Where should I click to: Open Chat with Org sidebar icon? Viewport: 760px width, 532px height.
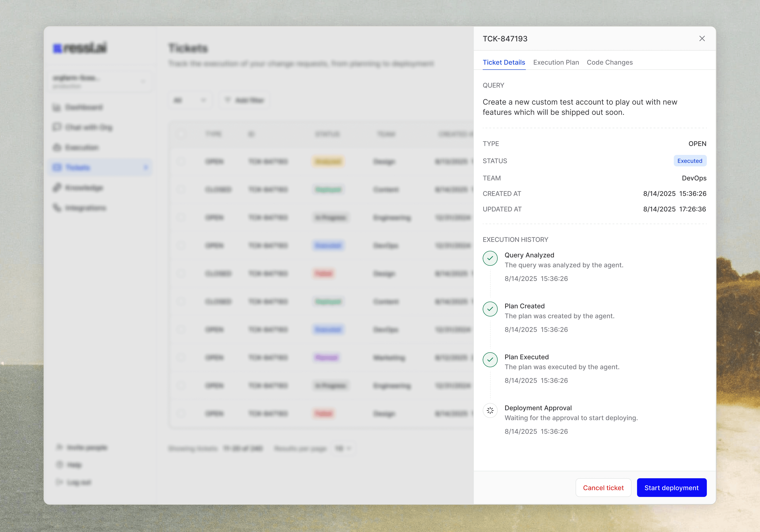(57, 127)
